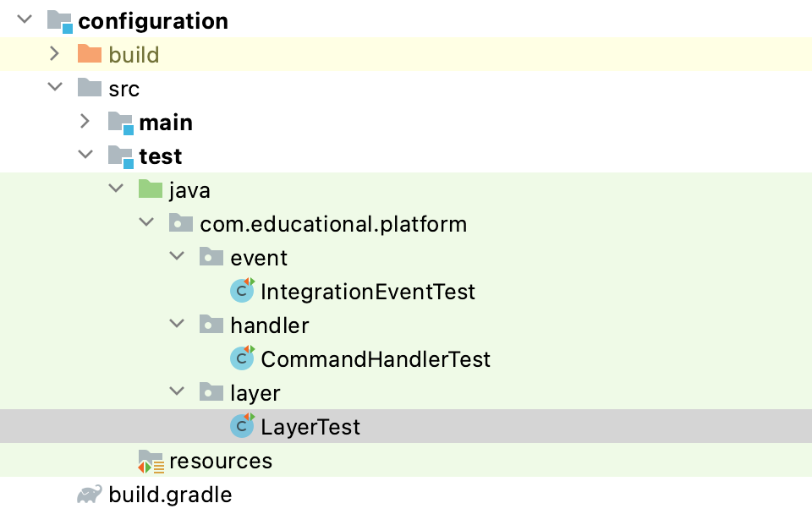Click the IntegrationEventTest class icon
The image size is (812, 514).
point(243,292)
